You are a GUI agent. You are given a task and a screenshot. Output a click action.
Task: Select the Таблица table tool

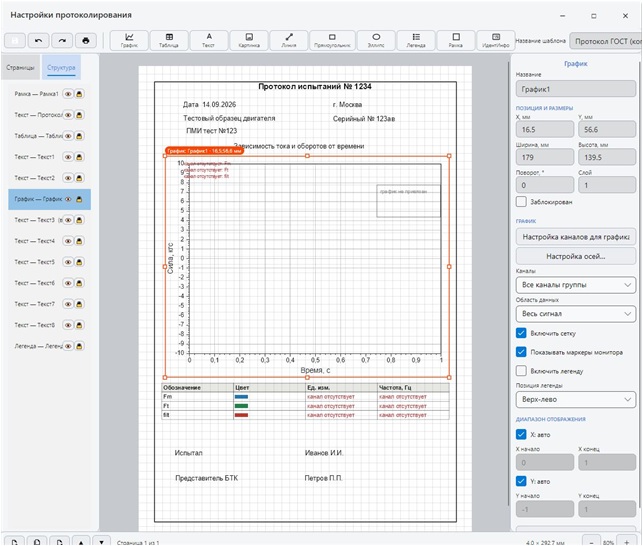[x=169, y=41]
